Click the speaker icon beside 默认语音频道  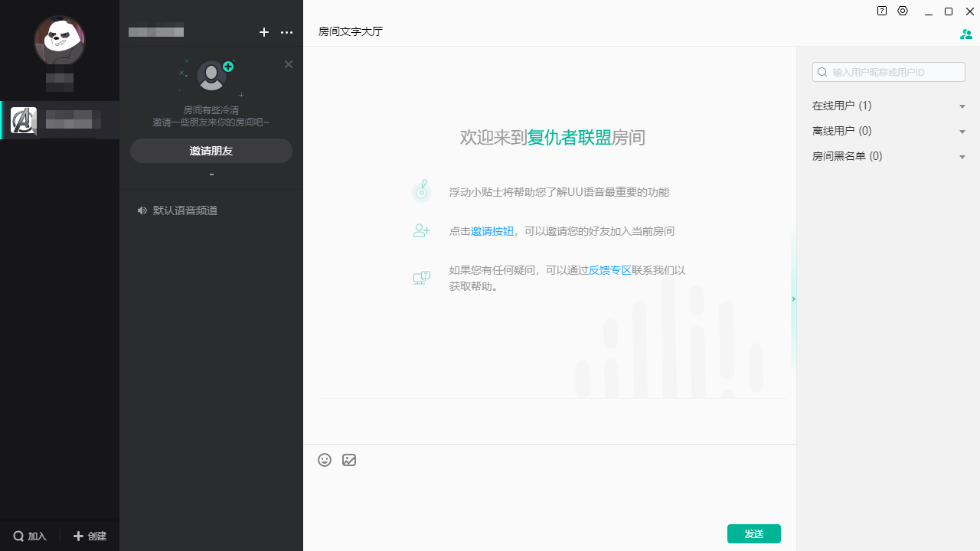(142, 210)
